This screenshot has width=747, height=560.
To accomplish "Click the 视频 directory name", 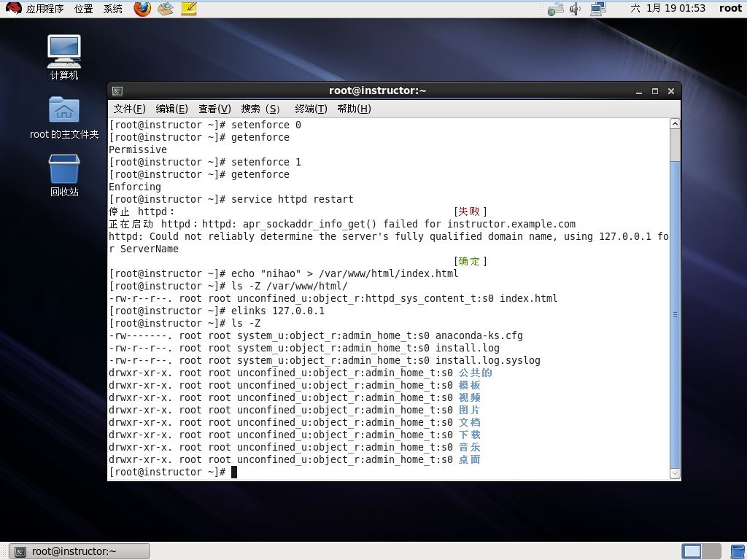I will [x=469, y=397].
